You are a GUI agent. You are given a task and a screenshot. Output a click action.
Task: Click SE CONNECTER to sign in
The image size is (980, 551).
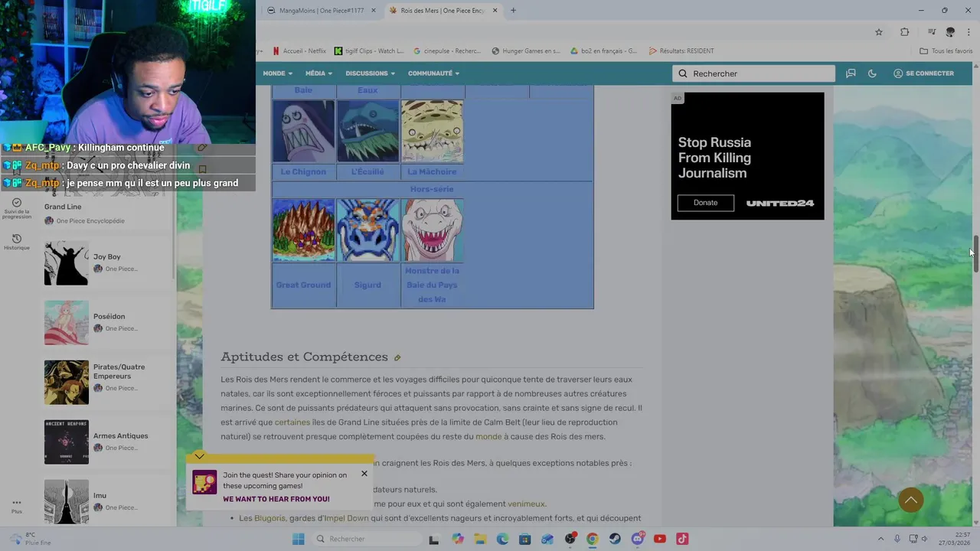[x=923, y=73]
